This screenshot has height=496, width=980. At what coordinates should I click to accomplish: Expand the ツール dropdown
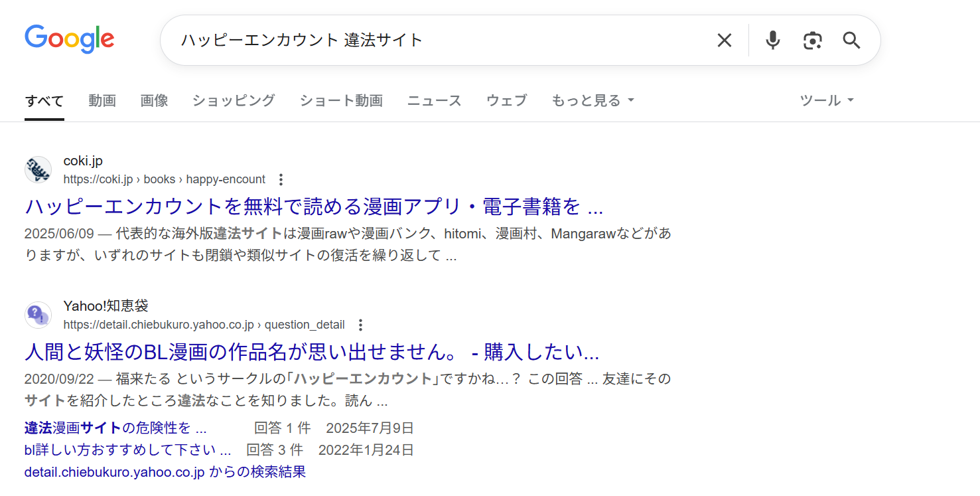pyautogui.click(x=827, y=101)
